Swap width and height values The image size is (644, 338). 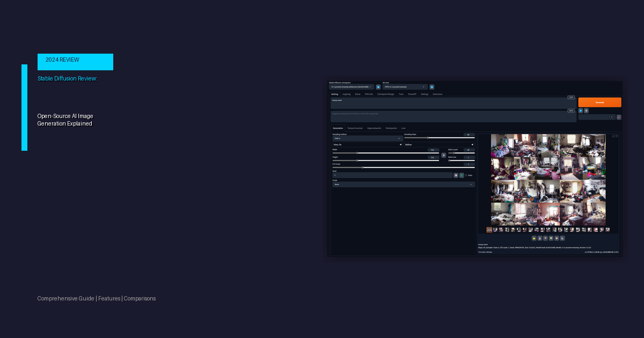[444, 155]
